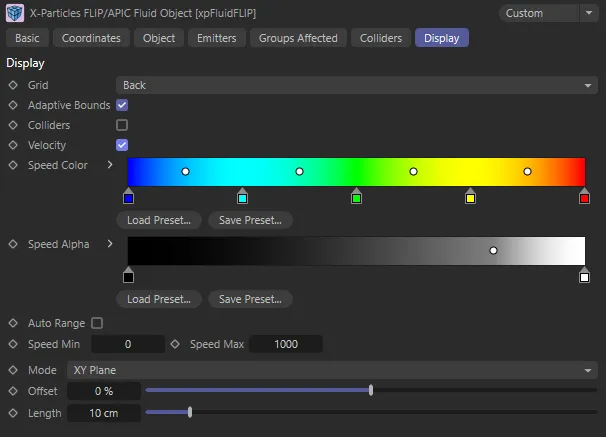Click the keyframe diamond next to Speed Max
The image size is (606, 437).
tap(176, 344)
